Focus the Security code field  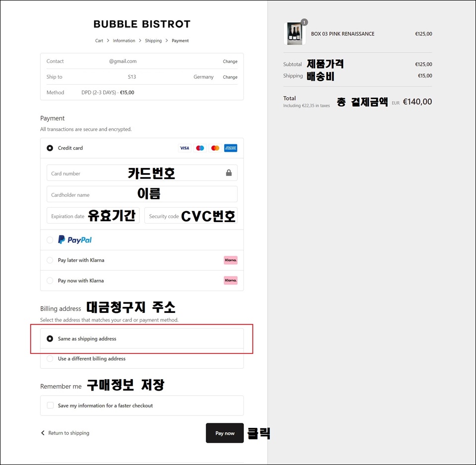click(191, 216)
